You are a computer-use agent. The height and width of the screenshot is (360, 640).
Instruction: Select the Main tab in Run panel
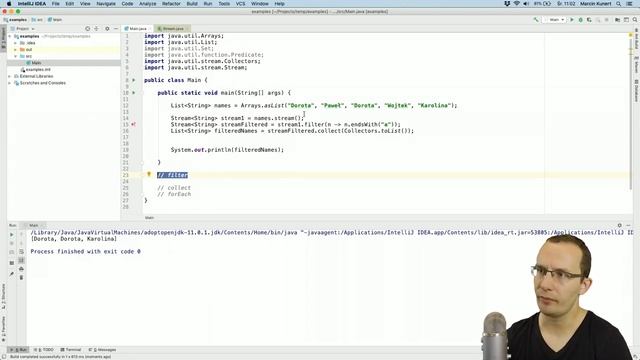(x=35, y=225)
